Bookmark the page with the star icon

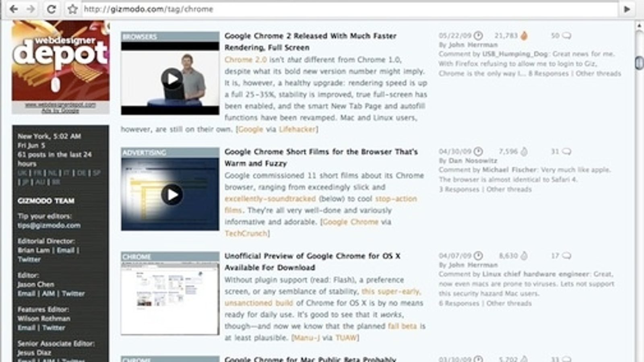pyautogui.click(x=72, y=9)
